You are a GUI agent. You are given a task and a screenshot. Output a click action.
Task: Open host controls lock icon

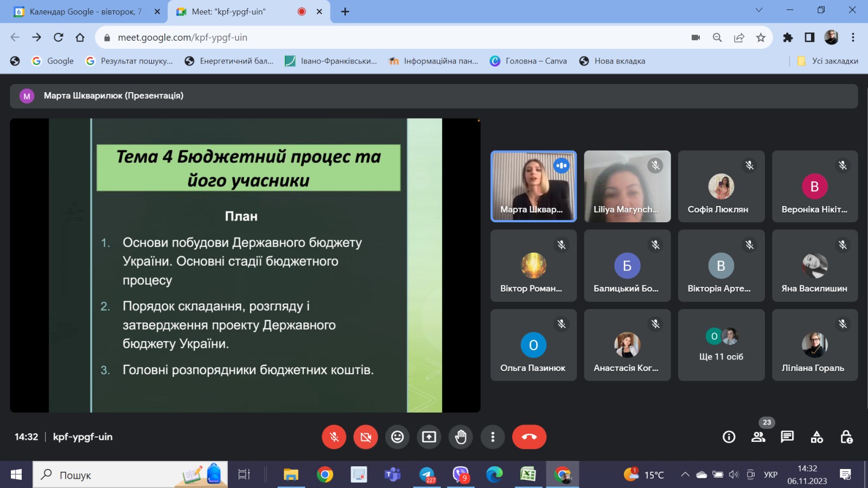click(846, 436)
